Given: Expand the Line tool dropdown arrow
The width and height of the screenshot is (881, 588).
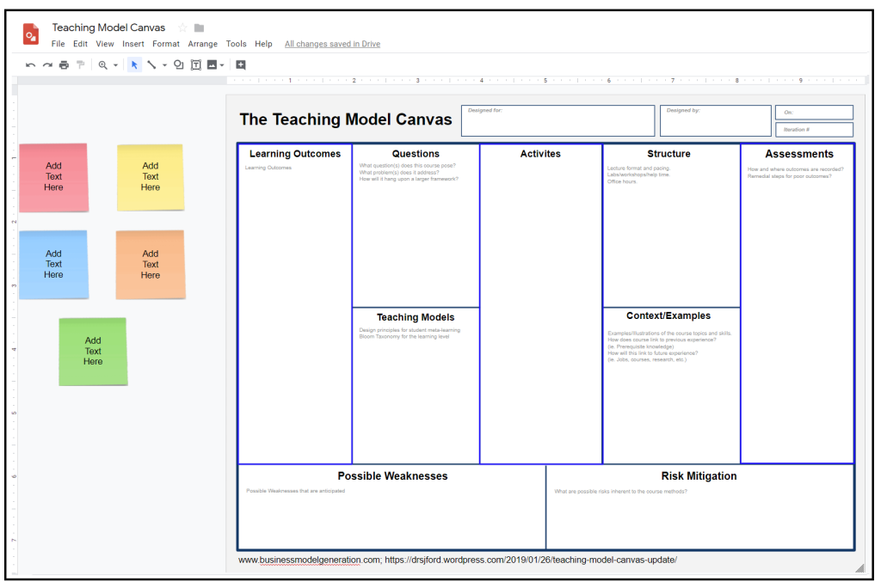Looking at the screenshot, I should tap(164, 64).
